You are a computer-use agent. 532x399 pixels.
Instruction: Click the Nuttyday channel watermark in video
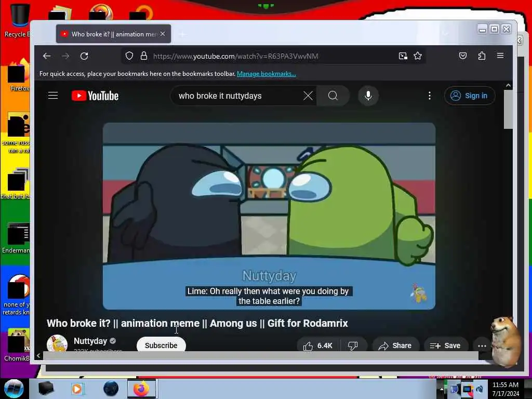[x=420, y=293]
